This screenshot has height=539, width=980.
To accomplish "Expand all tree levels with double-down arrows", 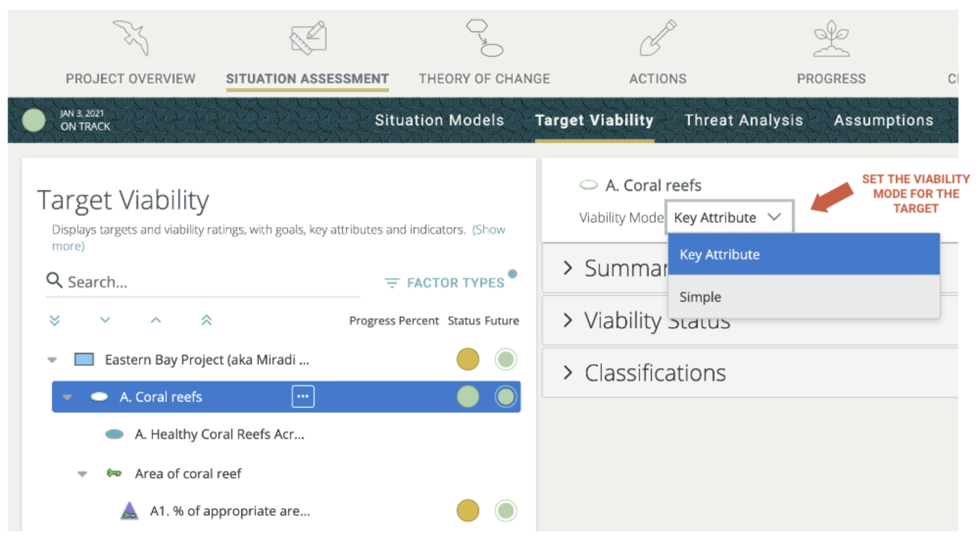I will coord(55,320).
